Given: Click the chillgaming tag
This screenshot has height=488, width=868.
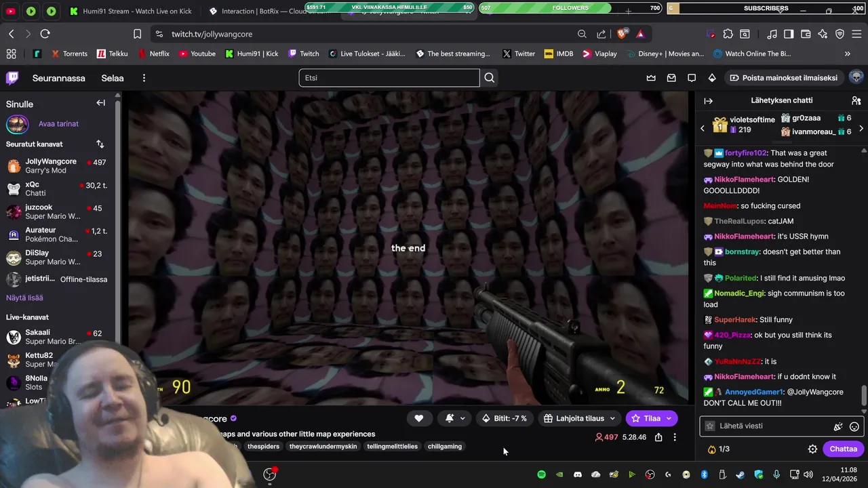Looking at the screenshot, I should point(445,446).
